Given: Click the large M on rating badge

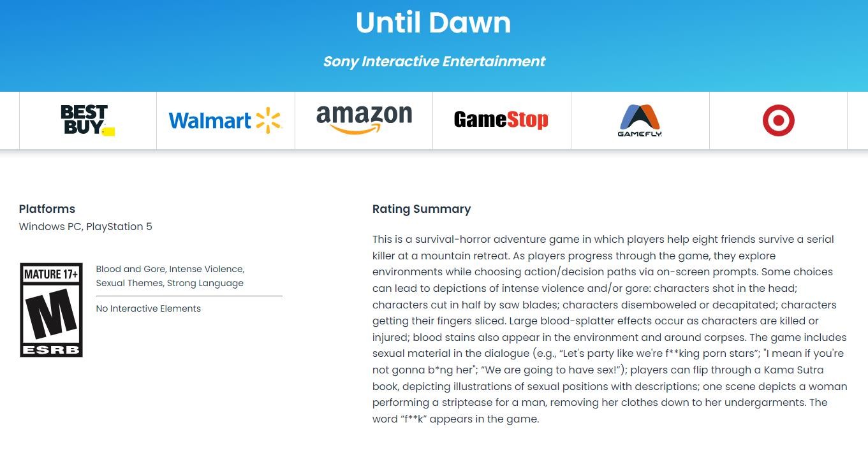Looking at the screenshot, I should 51,314.
